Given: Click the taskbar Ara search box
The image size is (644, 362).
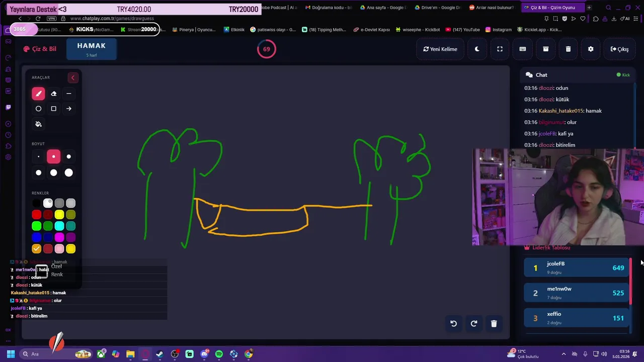Looking at the screenshot, I should coord(56,354).
